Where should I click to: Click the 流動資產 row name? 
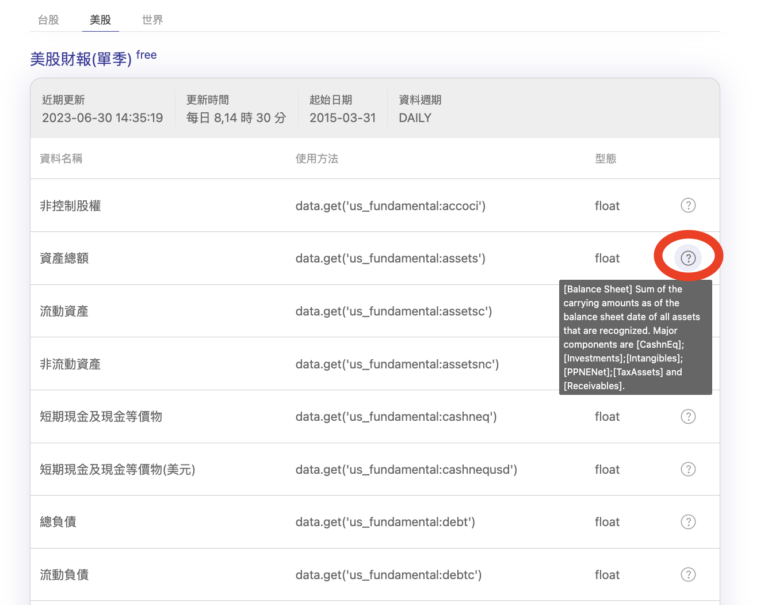coord(64,311)
